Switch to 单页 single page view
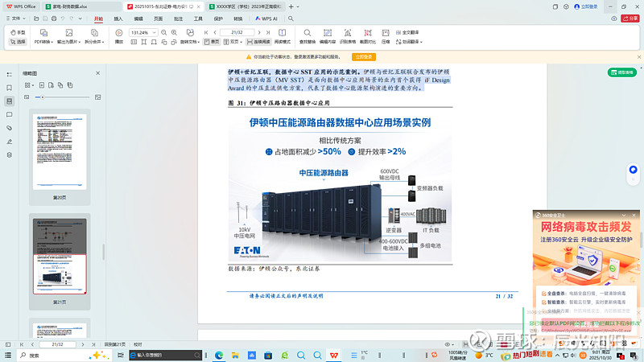The height and width of the screenshot is (362, 644). click(x=212, y=42)
